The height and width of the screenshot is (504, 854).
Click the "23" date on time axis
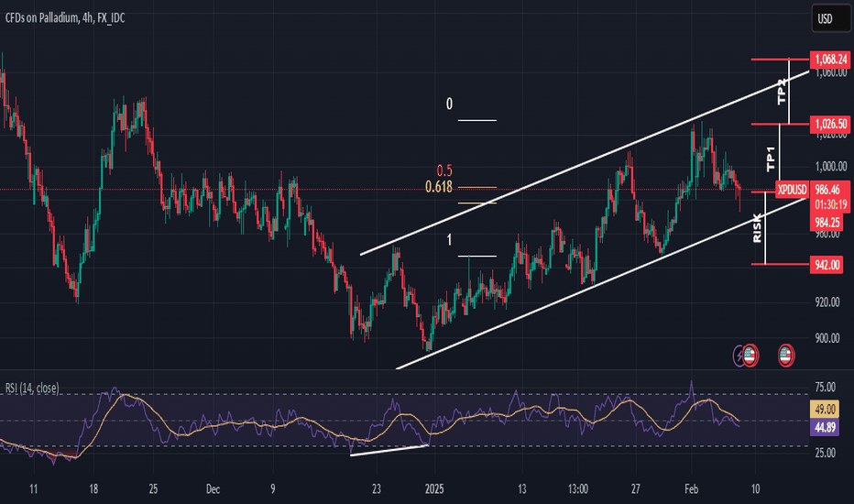[377, 489]
